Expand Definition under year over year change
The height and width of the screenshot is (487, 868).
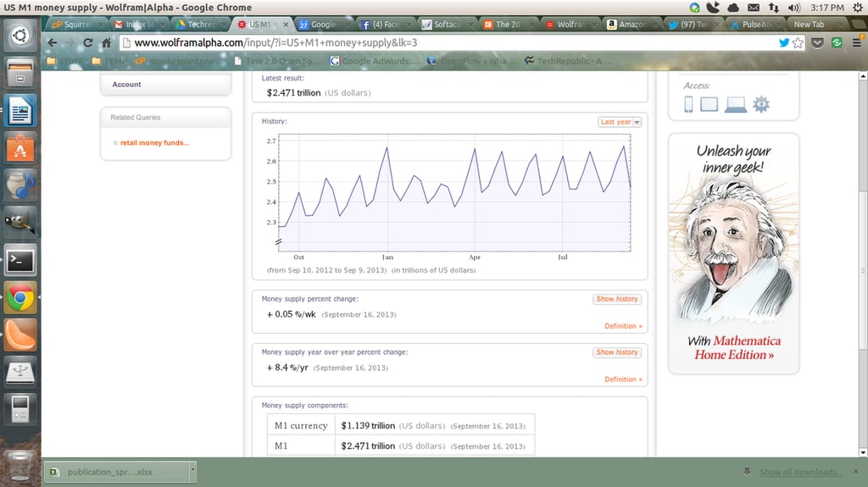coord(623,379)
